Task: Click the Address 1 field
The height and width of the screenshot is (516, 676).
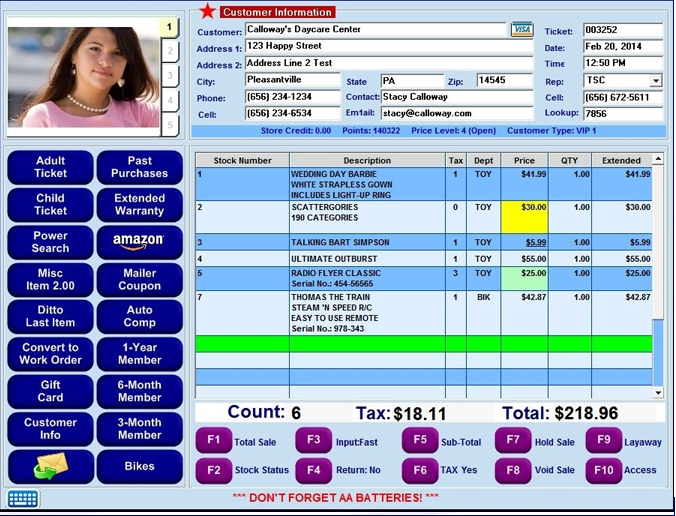Action: pos(389,46)
